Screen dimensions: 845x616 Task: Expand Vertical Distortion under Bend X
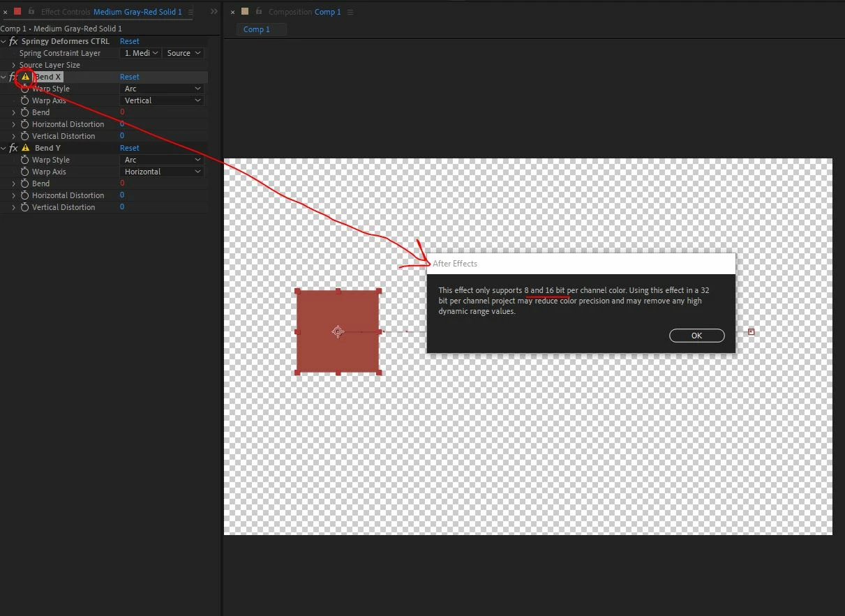click(13, 136)
